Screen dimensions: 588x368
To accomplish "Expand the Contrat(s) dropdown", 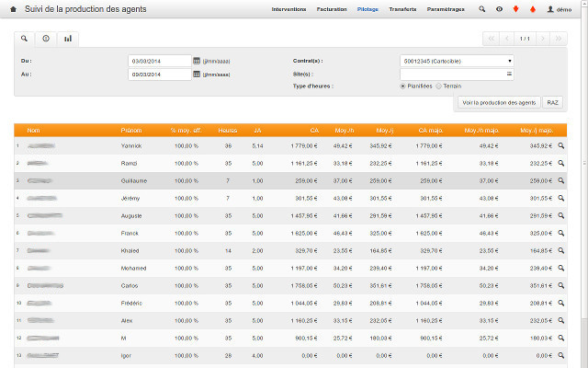I will click(x=457, y=61).
